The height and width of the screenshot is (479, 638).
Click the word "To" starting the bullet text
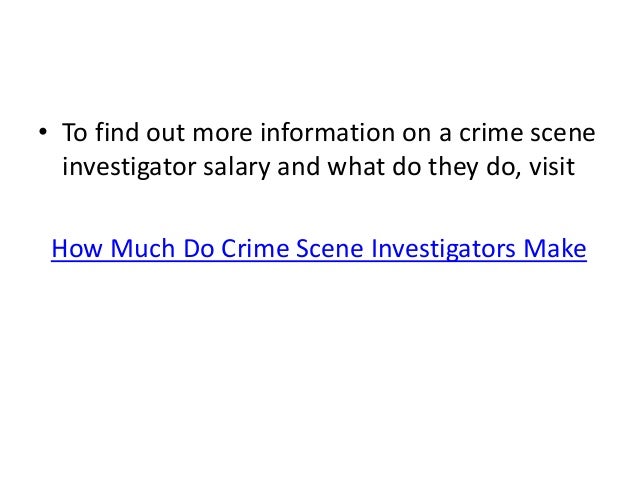pos(75,132)
